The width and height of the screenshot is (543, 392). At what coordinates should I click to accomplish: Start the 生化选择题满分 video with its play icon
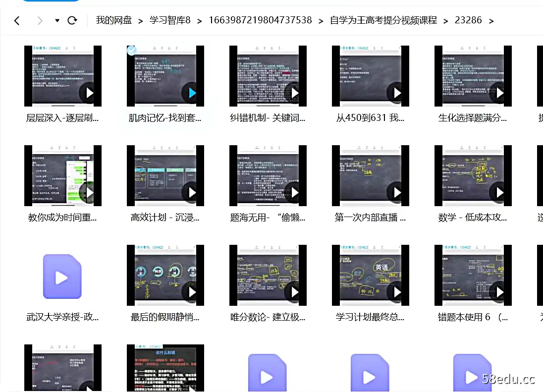point(499,93)
